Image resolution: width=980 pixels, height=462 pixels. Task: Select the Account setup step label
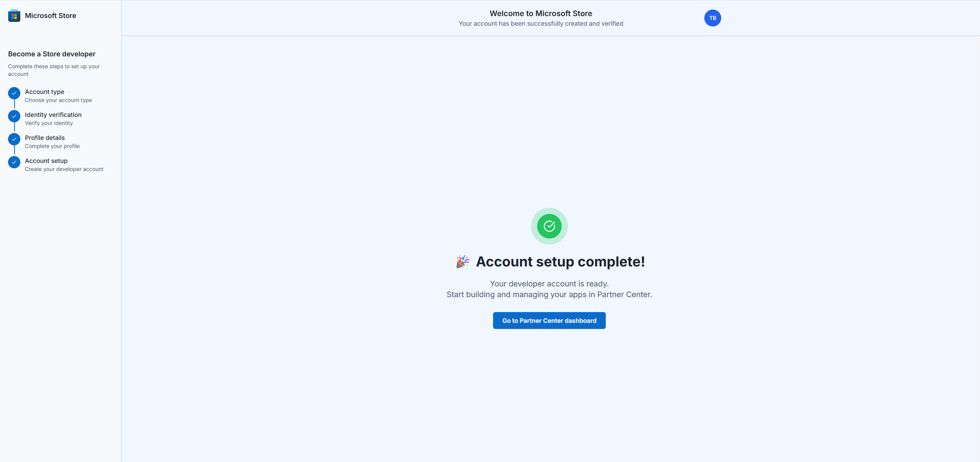[x=46, y=161]
